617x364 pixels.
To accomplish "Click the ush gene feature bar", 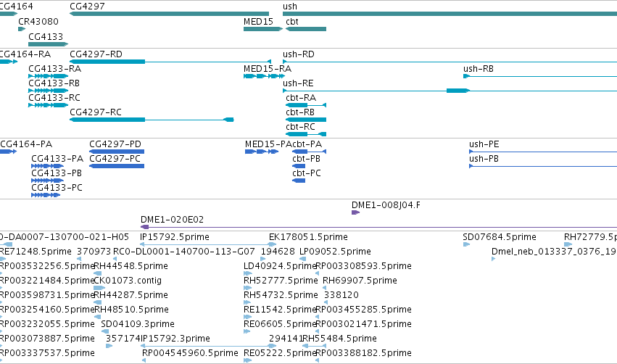I will tap(450, 14).
